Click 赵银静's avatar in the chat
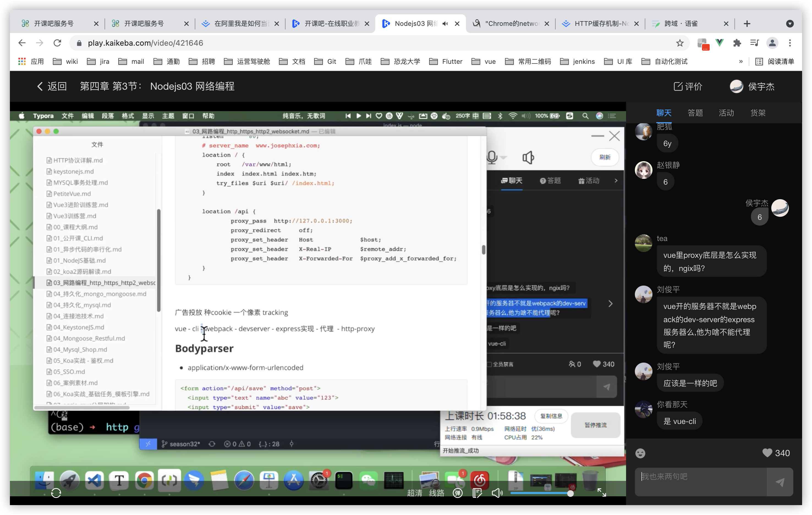This screenshot has height=515, width=812. coord(643,170)
